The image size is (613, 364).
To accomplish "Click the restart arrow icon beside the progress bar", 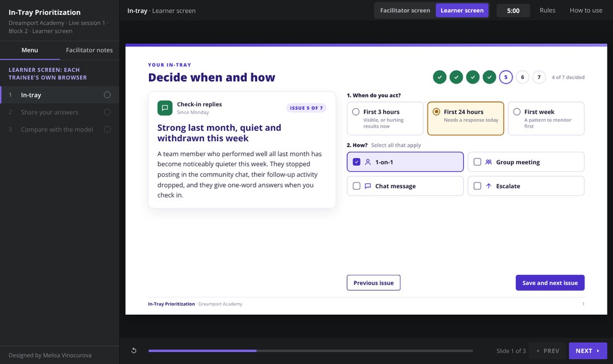I will click(134, 351).
